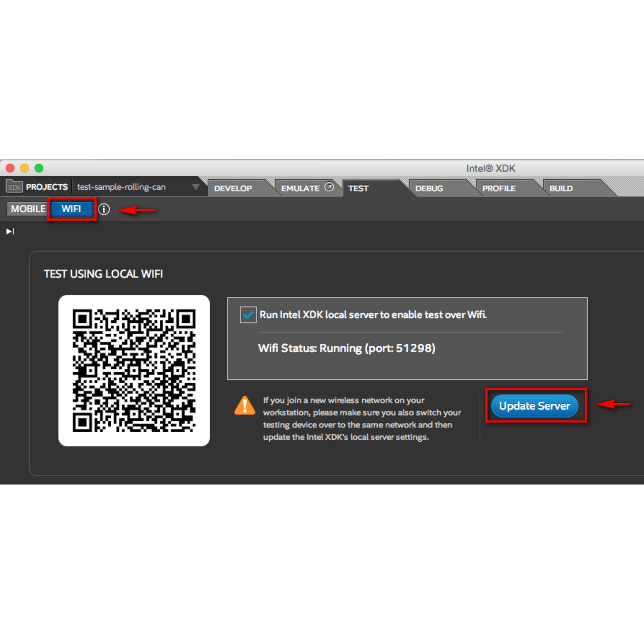The height and width of the screenshot is (644, 644).
Task: Click the green macOS zoom window button
Action: tap(39, 168)
